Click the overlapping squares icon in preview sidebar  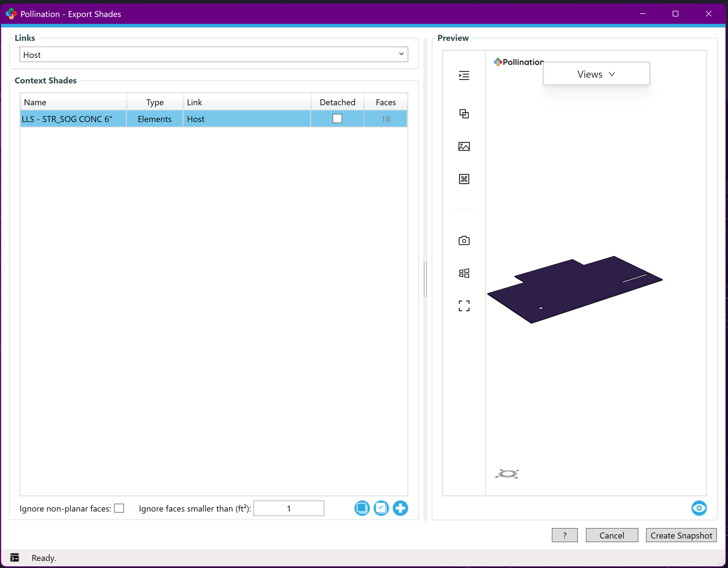[x=464, y=114]
